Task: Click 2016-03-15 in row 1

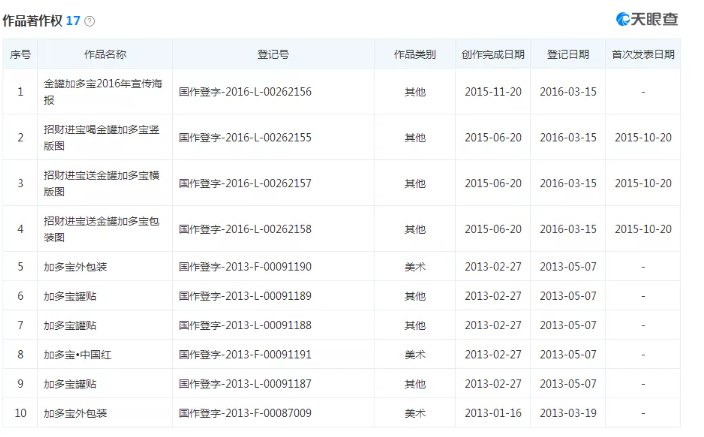Action: pyautogui.click(x=568, y=92)
